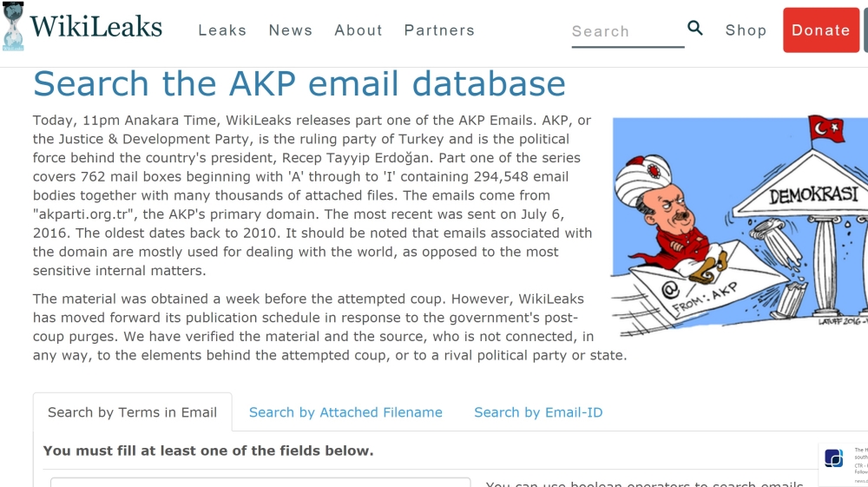Screen dimensions: 868x487
Task: Visit the Shop link
Action: (x=746, y=30)
